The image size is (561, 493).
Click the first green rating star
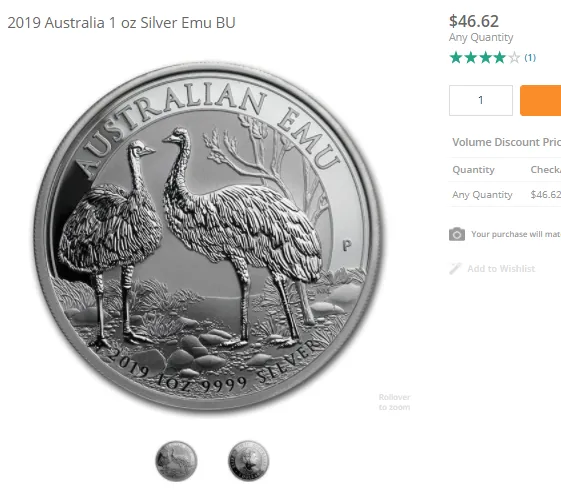[x=456, y=58]
